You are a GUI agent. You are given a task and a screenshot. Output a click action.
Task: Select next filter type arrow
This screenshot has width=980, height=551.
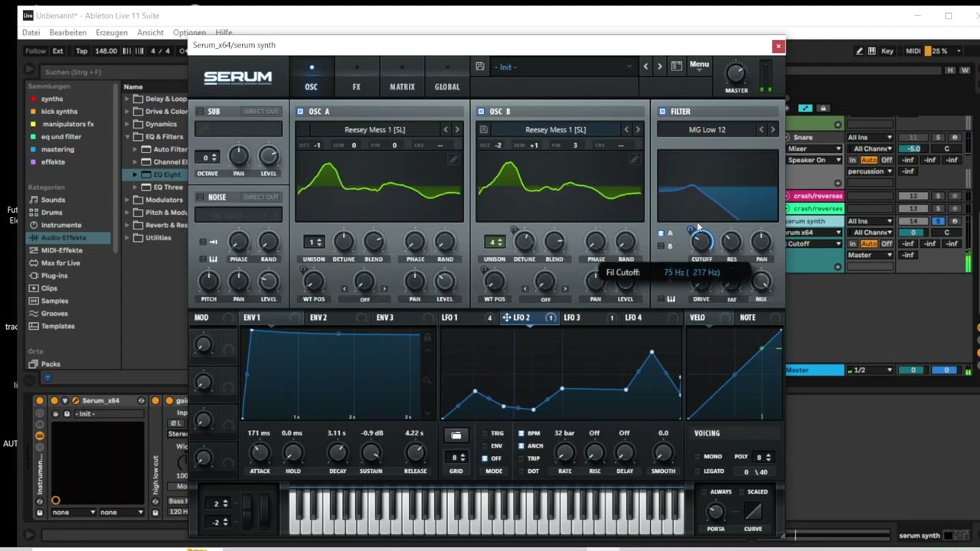pyautogui.click(x=773, y=129)
